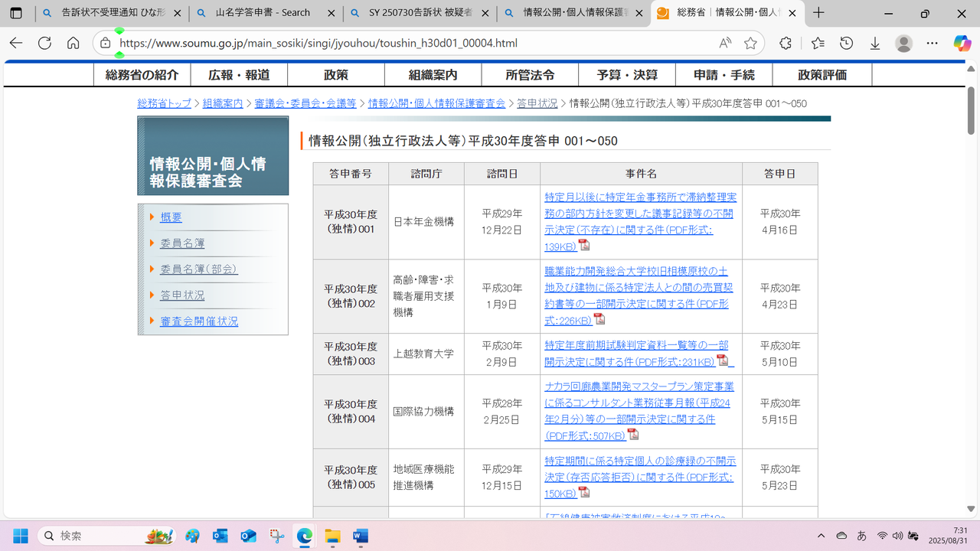980x551 pixels.
Task: Open the tab actions menu
Action: pos(16,13)
